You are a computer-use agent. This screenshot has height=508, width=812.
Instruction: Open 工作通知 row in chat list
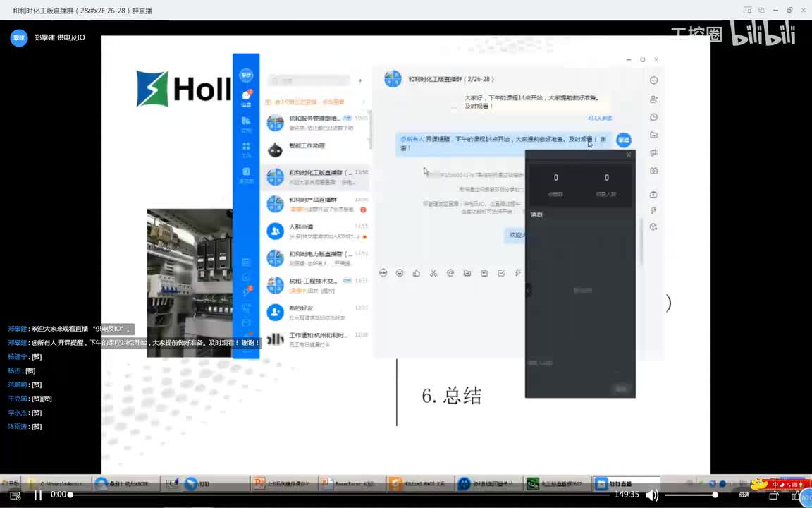(316, 339)
